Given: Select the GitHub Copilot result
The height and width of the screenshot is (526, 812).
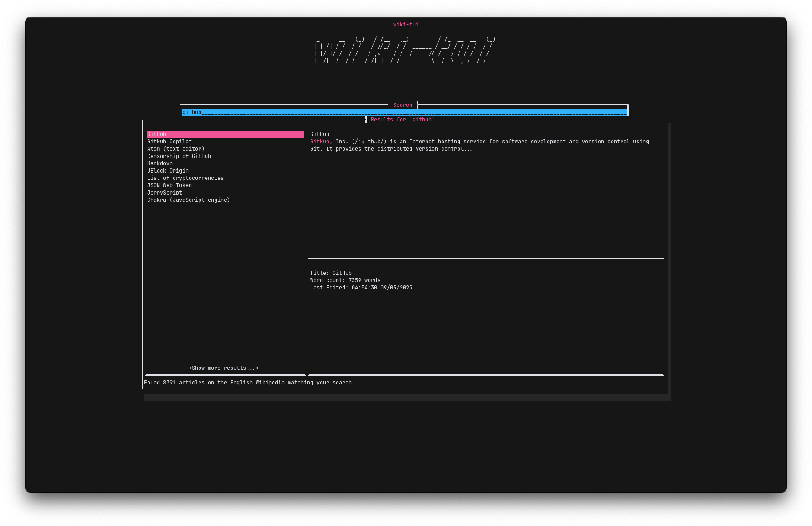Looking at the screenshot, I should pyautogui.click(x=169, y=142).
